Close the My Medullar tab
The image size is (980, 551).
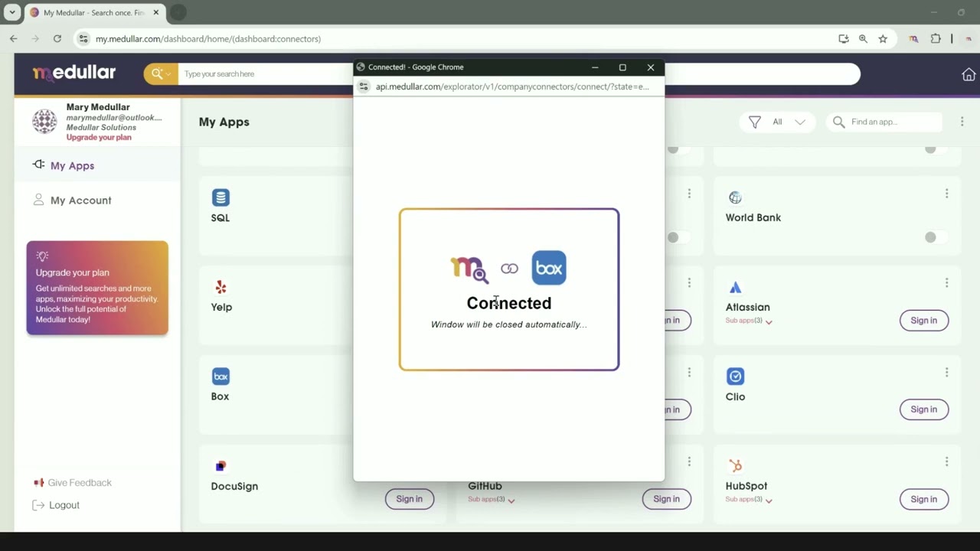point(156,13)
